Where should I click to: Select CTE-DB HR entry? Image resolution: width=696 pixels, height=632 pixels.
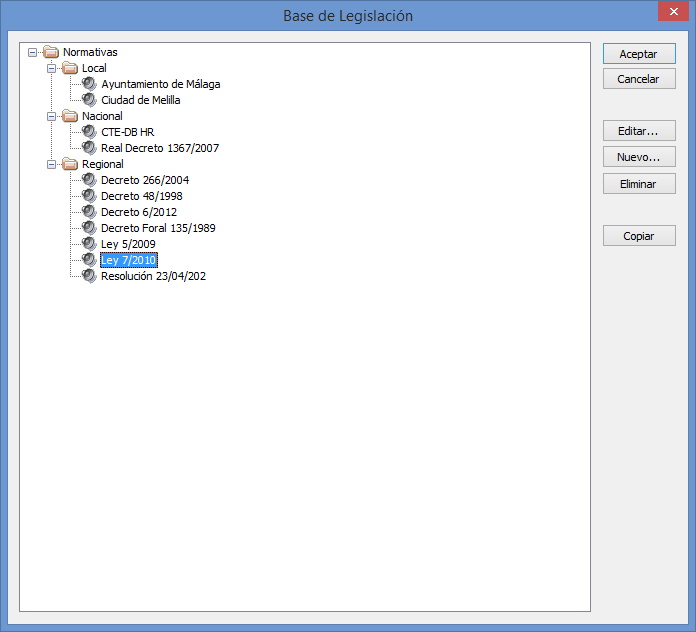(x=127, y=132)
